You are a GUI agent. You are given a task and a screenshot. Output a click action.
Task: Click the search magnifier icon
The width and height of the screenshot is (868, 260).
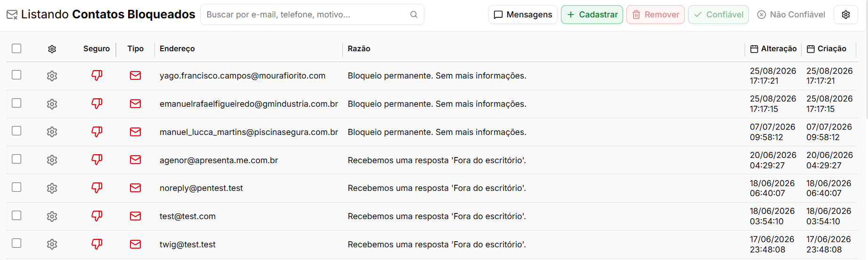click(414, 15)
